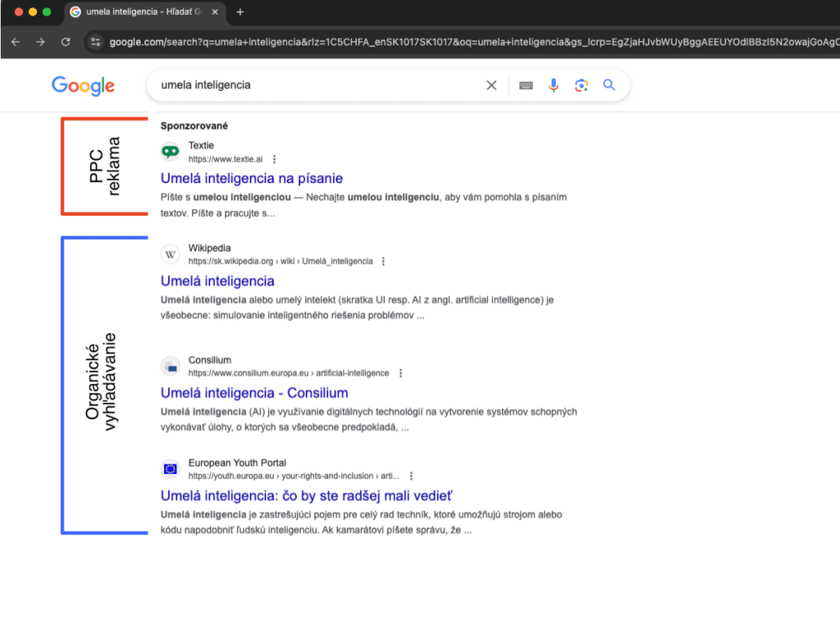Viewport: 840px width, 620px height.
Task: Click the consilium.europa.eu URL breadcrumb
Action: pyautogui.click(x=288, y=373)
